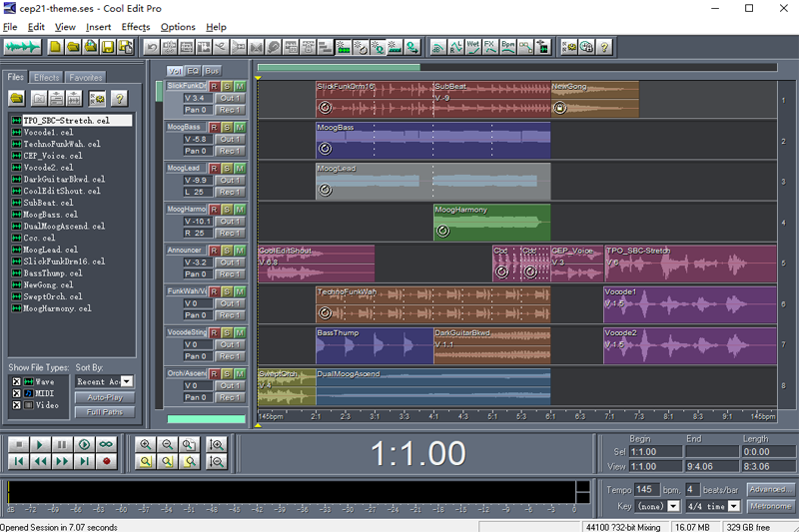Switch to the Bus track controls tab

point(212,71)
